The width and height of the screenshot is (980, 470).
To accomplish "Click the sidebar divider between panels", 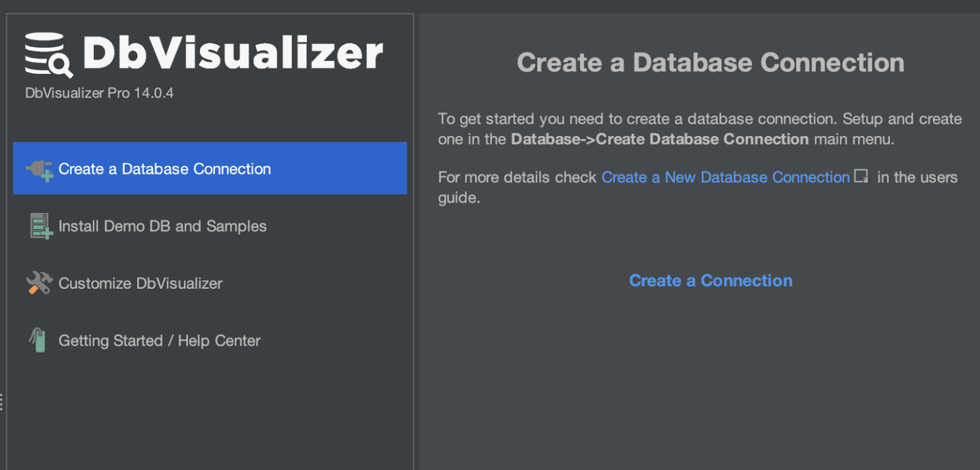I will coord(413,255).
